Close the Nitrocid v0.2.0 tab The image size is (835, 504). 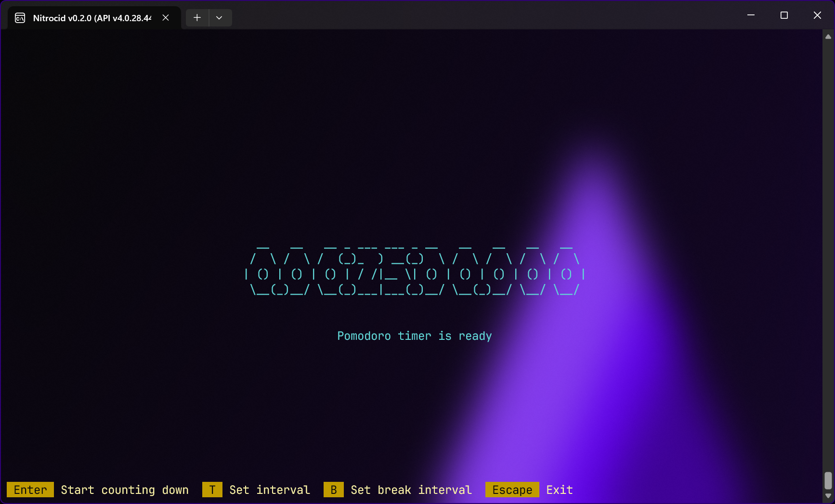pos(166,18)
